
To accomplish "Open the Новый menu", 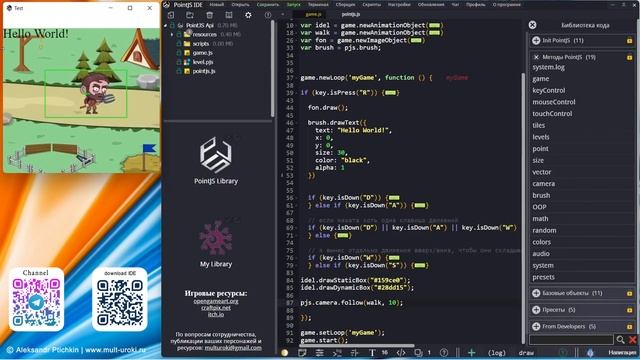I will pos(217,4).
